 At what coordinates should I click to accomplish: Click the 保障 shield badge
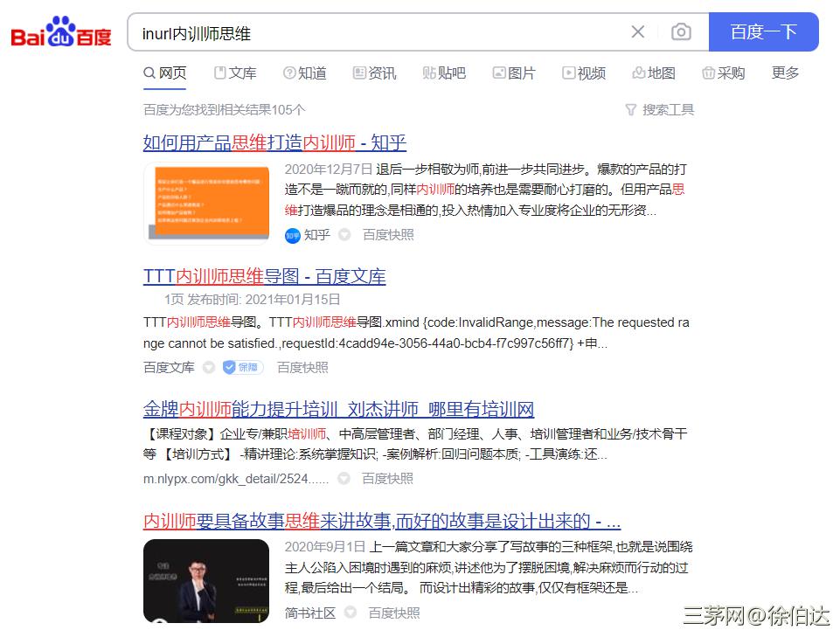pyautogui.click(x=243, y=367)
